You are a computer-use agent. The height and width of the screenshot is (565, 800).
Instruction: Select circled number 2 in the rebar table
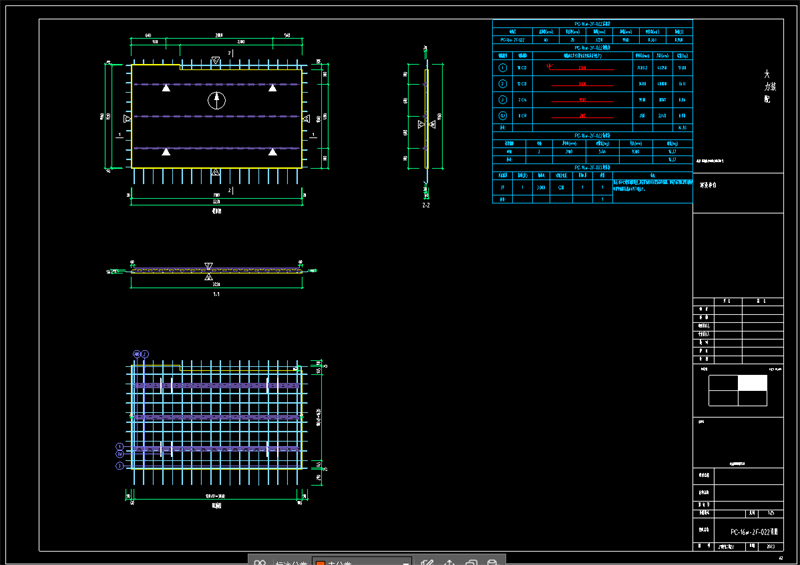(x=503, y=84)
